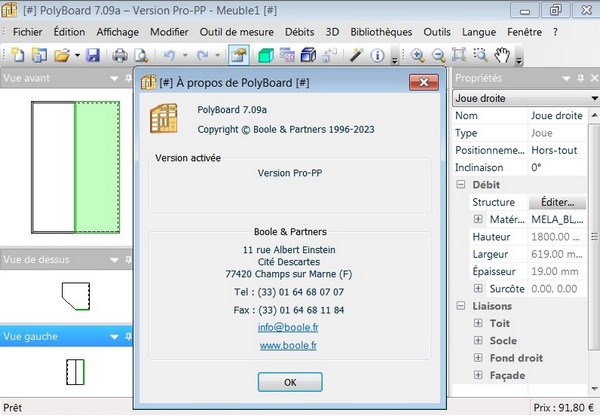
Task: Click the New project icon beside New cabinet
Action: 39,55
